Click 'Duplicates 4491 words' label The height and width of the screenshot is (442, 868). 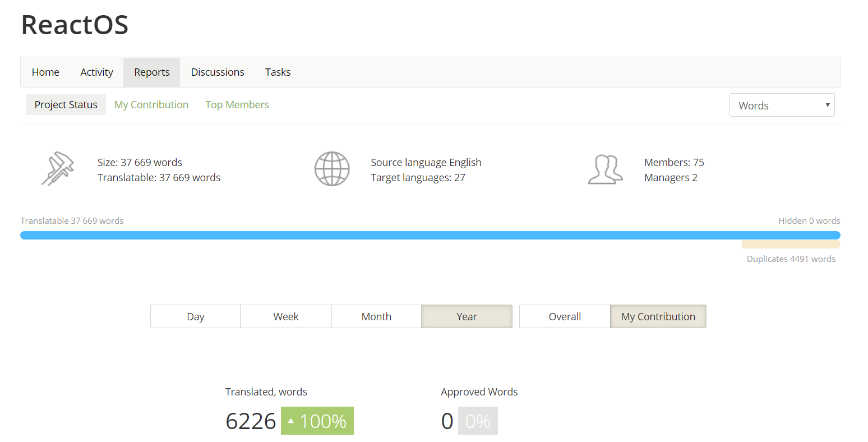click(x=791, y=259)
